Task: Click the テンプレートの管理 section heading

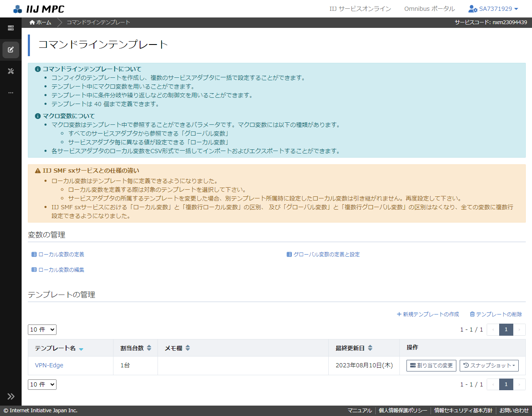Action: 62,295
